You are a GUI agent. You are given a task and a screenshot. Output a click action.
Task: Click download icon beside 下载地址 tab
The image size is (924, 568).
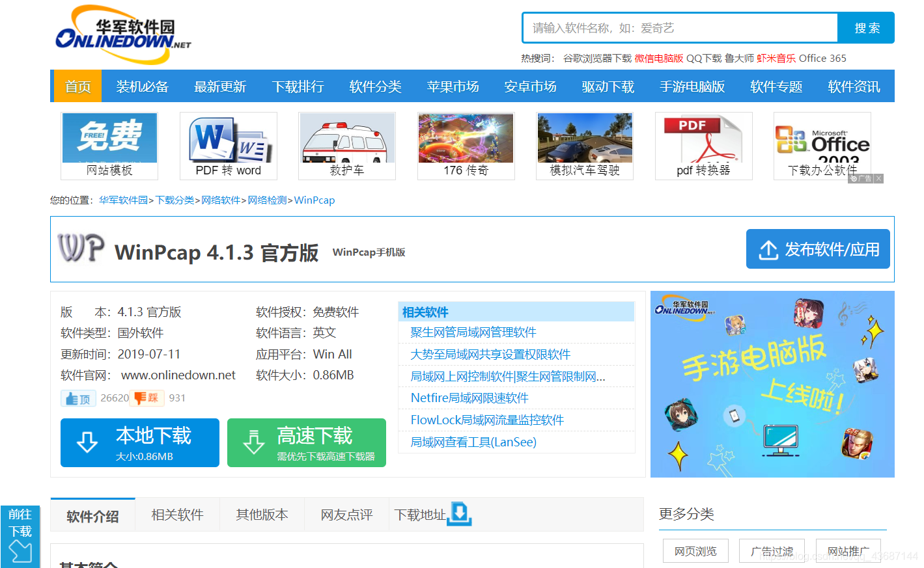460,514
